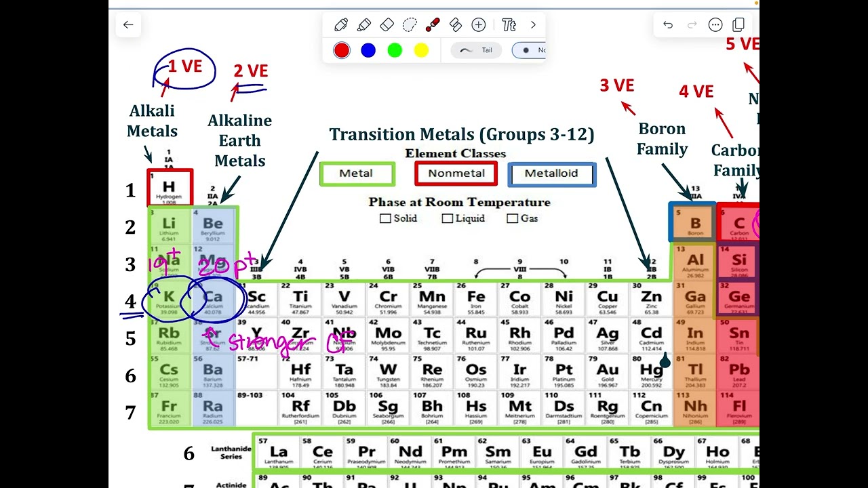Choose the green color swatch
The height and width of the screenshot is (488, 868).
(395, 50)
